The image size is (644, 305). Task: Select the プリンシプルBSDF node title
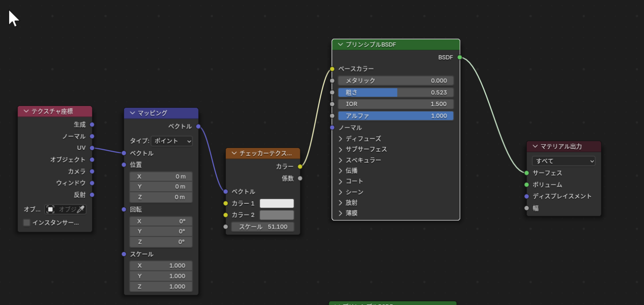point(371,44)
